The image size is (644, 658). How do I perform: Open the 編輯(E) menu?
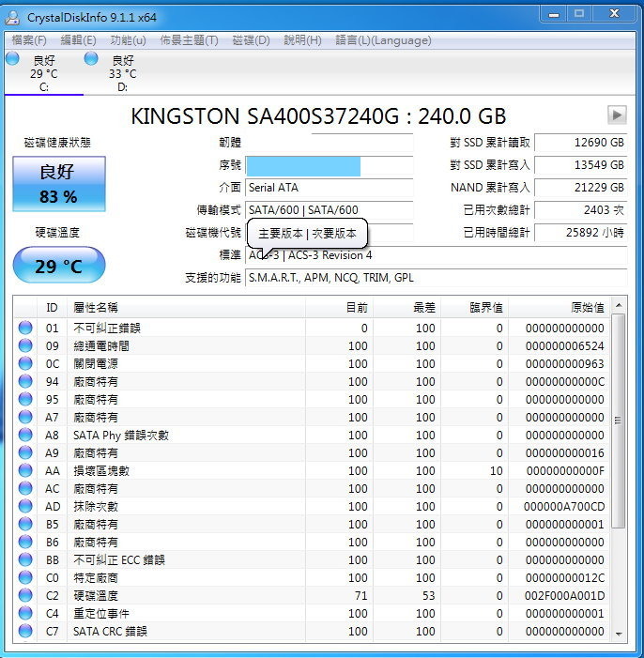coord(79,40)
